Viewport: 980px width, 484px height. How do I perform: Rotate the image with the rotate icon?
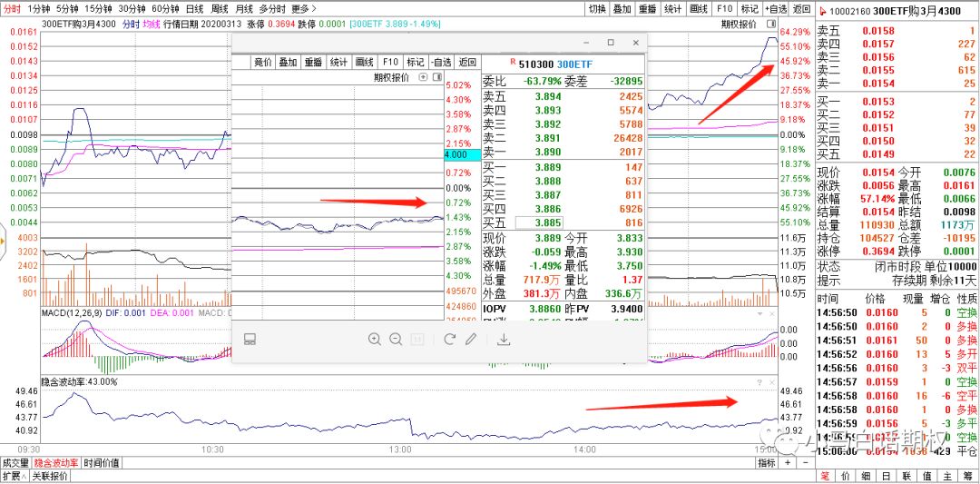coord(449,340)
